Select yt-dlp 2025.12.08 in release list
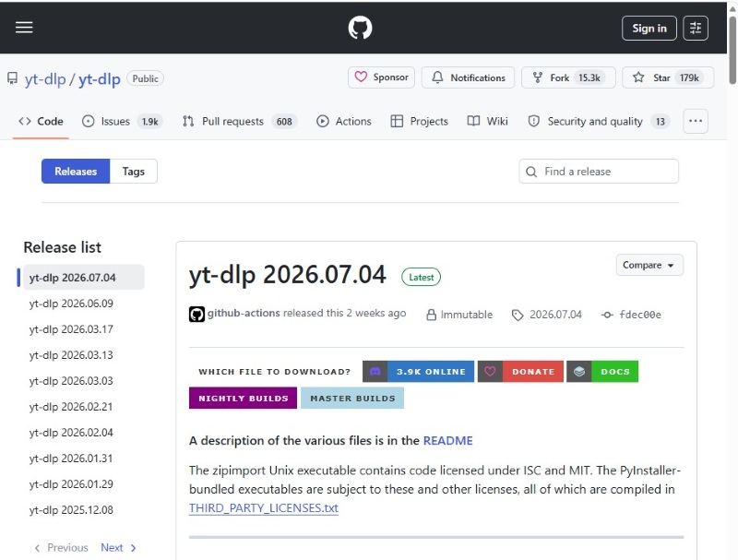 [x=71, y=510]
